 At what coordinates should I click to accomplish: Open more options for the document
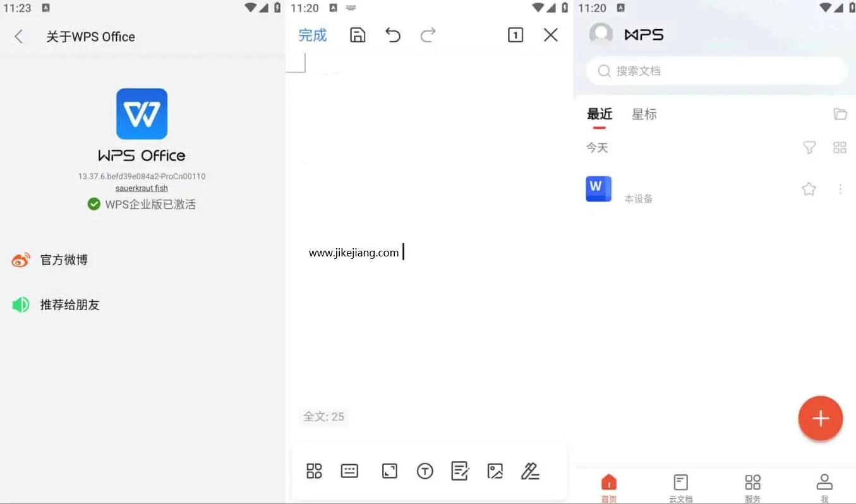(x=840, y=189)
